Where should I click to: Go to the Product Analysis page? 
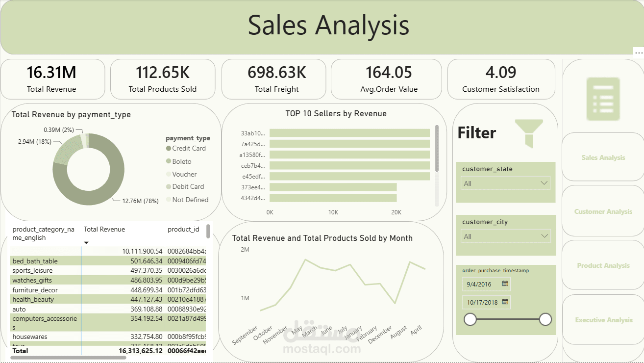pos(603,265)
